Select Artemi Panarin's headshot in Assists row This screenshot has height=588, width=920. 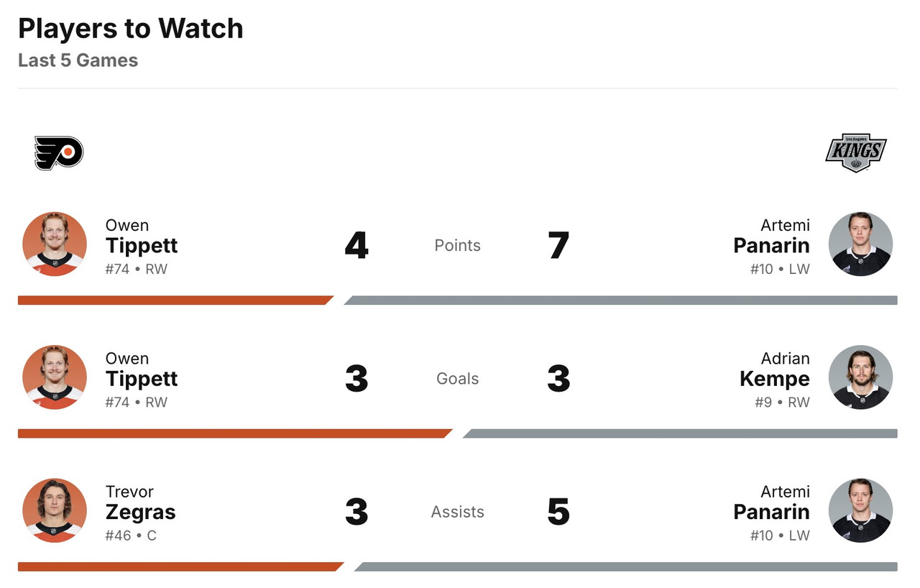pos(860,510)
